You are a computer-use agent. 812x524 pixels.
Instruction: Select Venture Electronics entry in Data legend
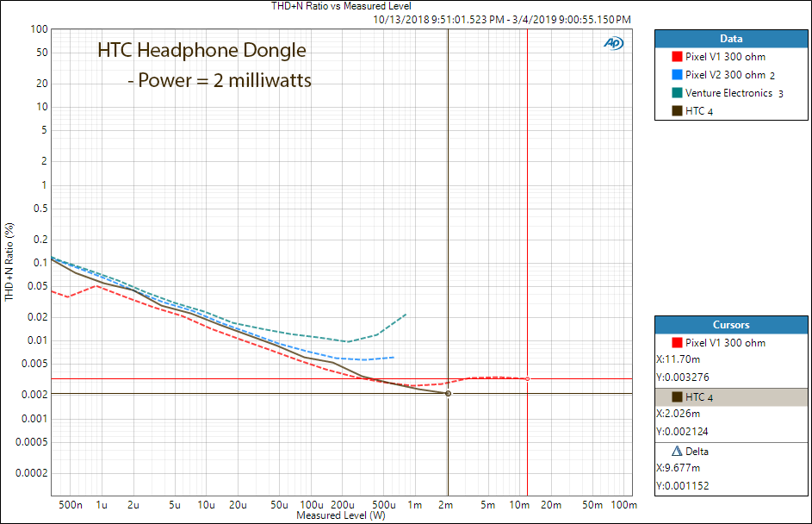[734, 93]
